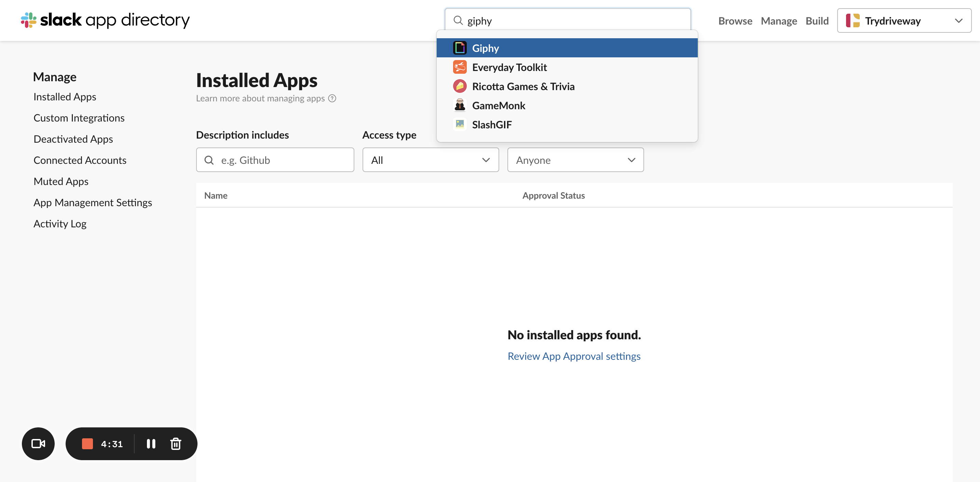Click the search magnifier icon in top bar
Viewport: 980px width, 482px height.
pyautogui.click(x=458, y=20)
